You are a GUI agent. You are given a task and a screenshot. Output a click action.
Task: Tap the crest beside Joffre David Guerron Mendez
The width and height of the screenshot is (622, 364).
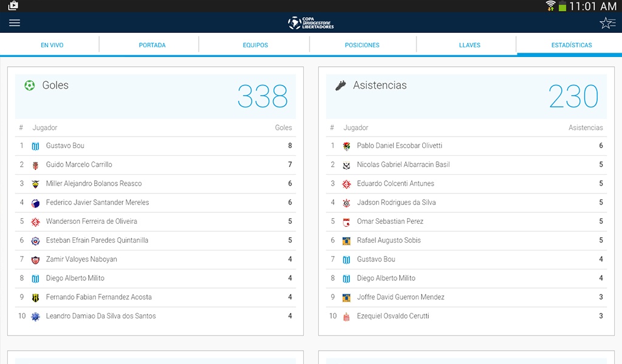coord(346,297)
